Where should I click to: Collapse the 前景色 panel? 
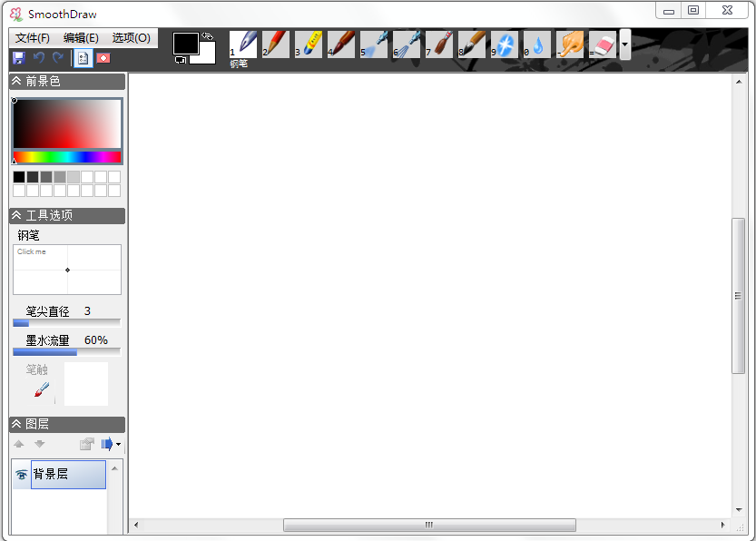pyautogui.click(x=17, y=81)
